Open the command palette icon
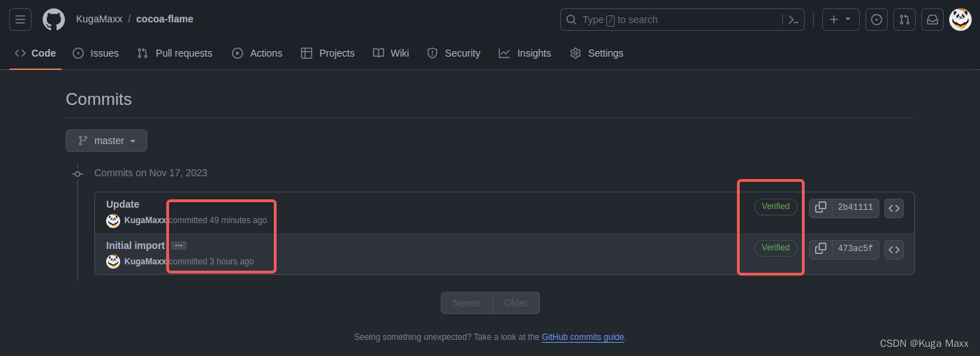This screenshot has width=980, height=356. point(793,20)
